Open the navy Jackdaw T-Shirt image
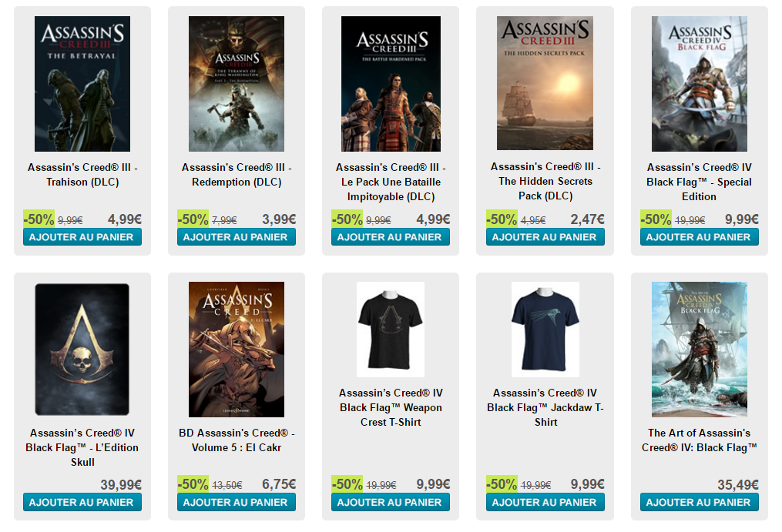Viewport: 782px width, 532px height. 545,330
